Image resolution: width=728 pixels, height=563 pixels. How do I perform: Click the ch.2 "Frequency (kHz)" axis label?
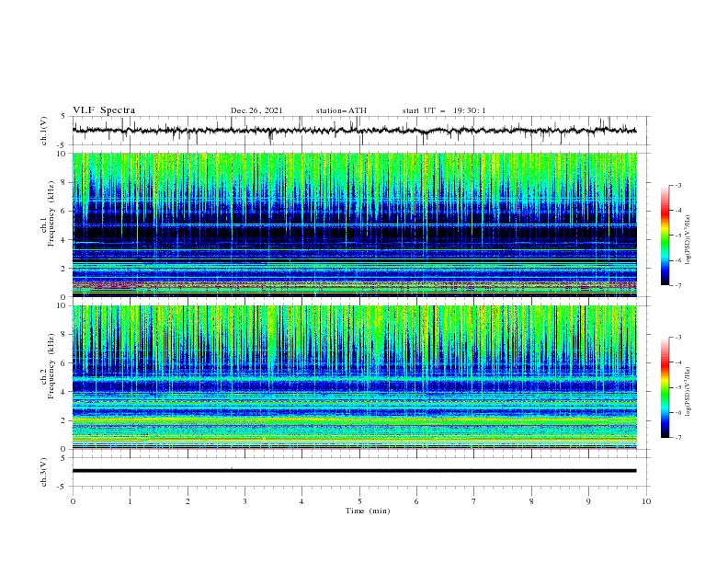click(51, 366)
